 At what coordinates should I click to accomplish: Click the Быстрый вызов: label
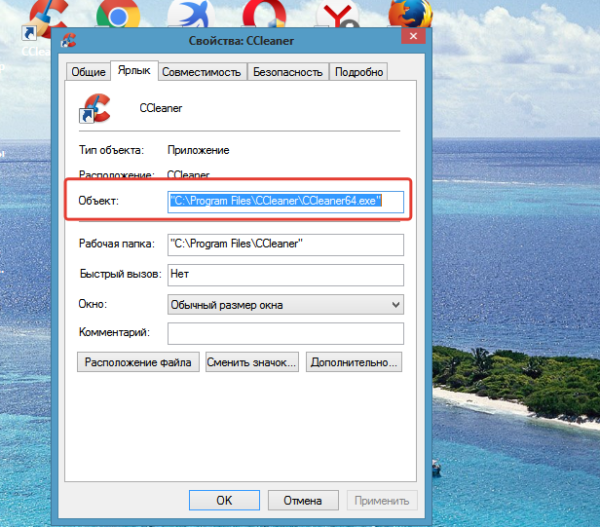(x=120, y=274)
